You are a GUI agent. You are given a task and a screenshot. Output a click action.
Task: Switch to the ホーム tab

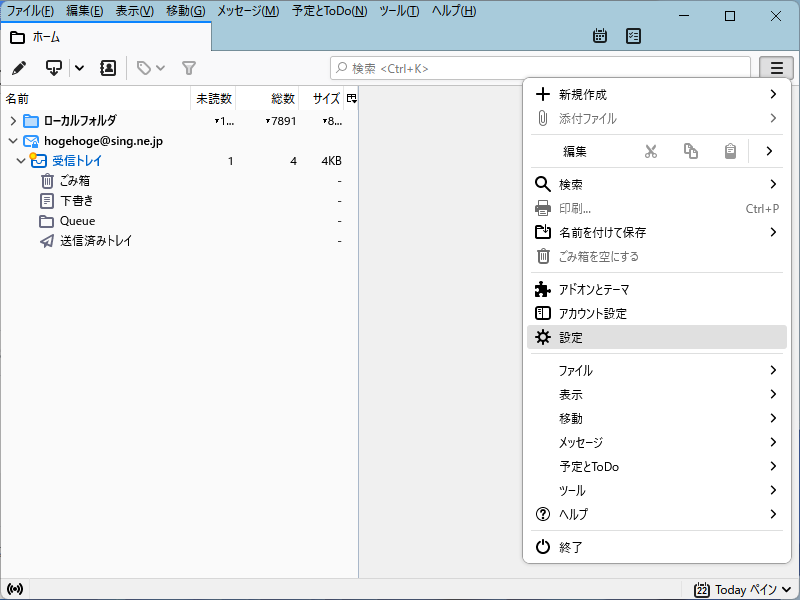106,37
